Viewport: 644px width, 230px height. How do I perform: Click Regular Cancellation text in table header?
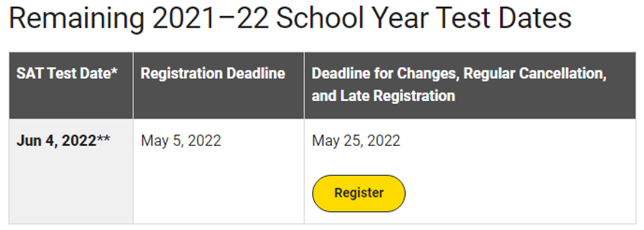pos(534,74)
